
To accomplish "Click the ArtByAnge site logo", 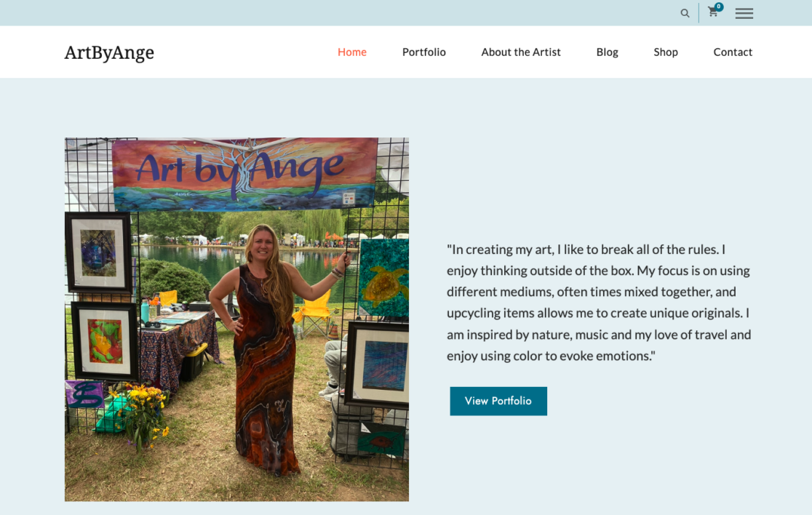I will tap(109, 52).
